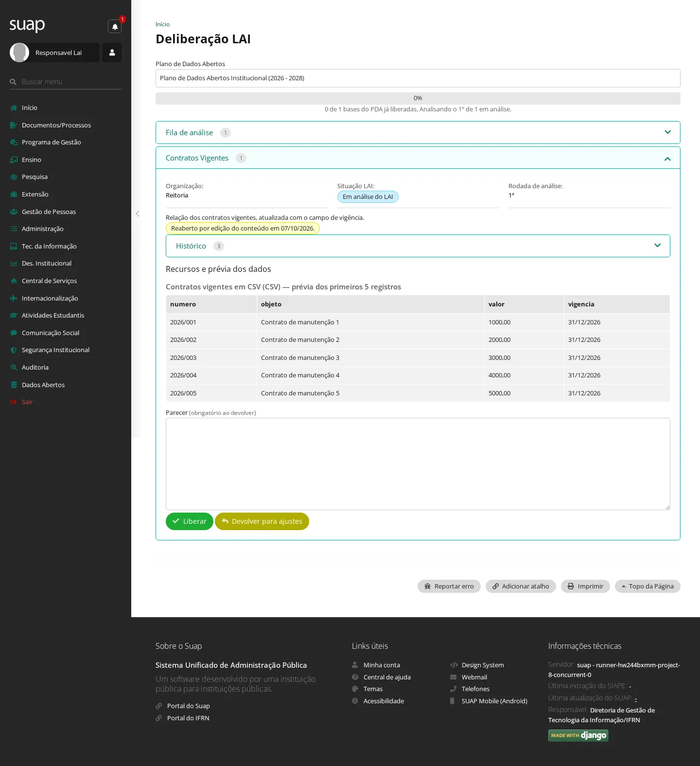The width and height of the screenshot is (700, 766).
Task: Open the Plano de Dados Abertos dropdown
Action: pos(418,78)
